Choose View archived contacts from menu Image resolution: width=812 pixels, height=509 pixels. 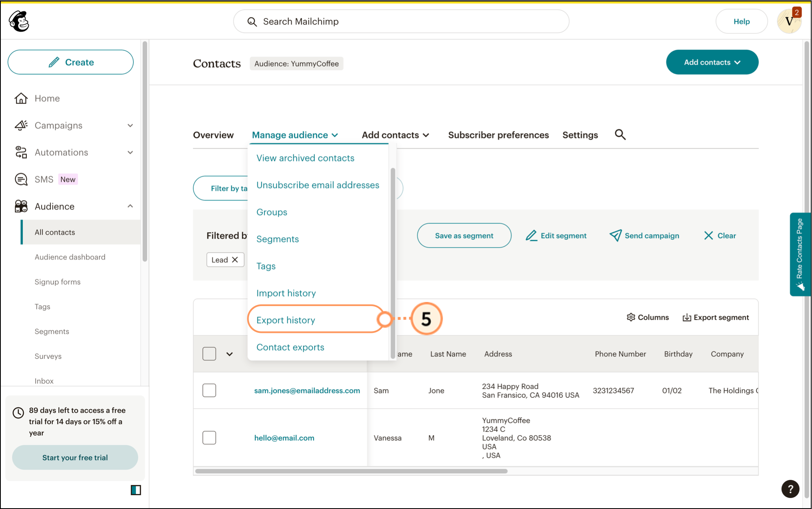click(305, 158)
